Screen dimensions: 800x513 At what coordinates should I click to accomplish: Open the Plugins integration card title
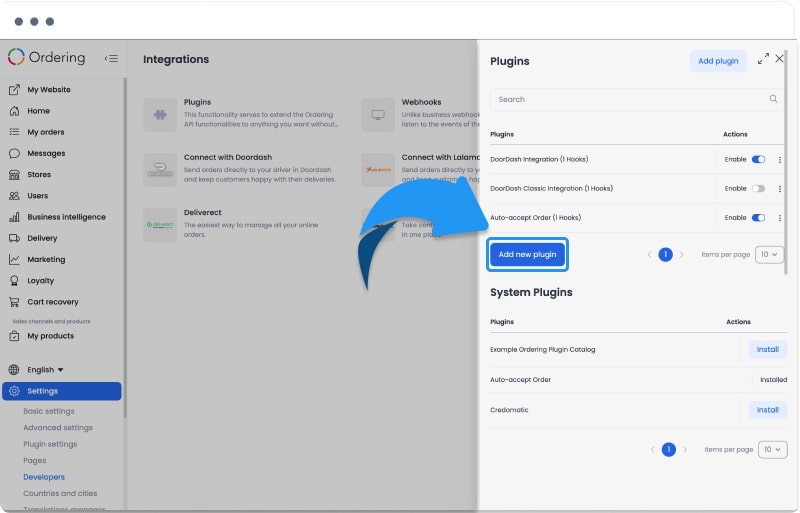(x=197, y=102)
